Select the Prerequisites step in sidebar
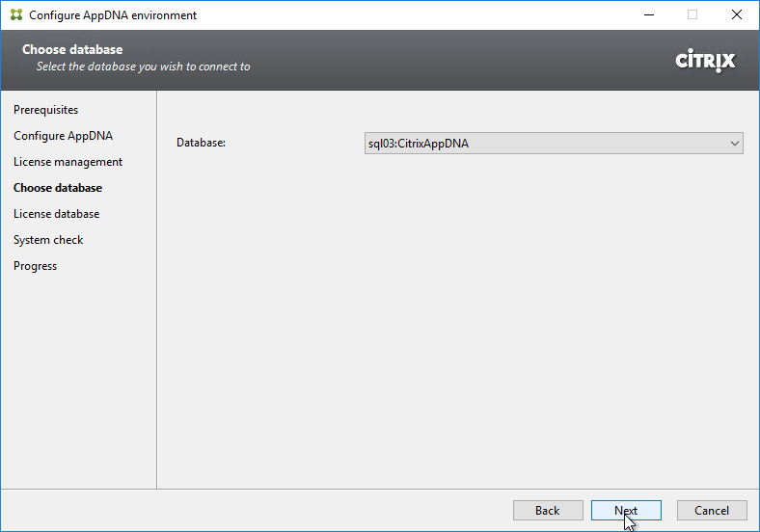This screenshot has width=760, height=532. point(45,110)
